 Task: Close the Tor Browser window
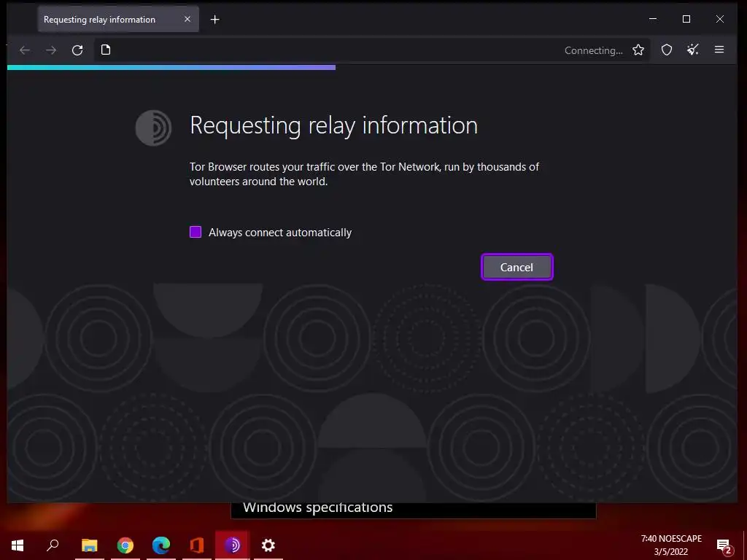pyautogui.click(x=720, y=19)
